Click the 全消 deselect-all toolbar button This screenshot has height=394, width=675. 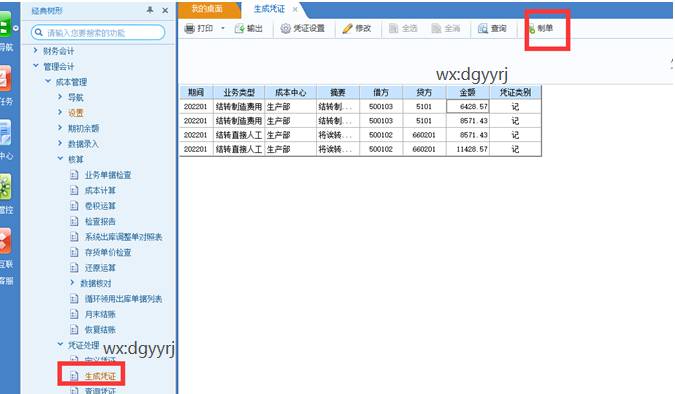pos(446,28)
